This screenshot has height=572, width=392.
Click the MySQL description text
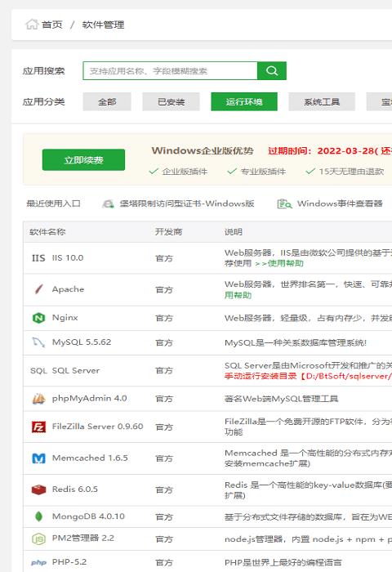(x=296, y=342)
